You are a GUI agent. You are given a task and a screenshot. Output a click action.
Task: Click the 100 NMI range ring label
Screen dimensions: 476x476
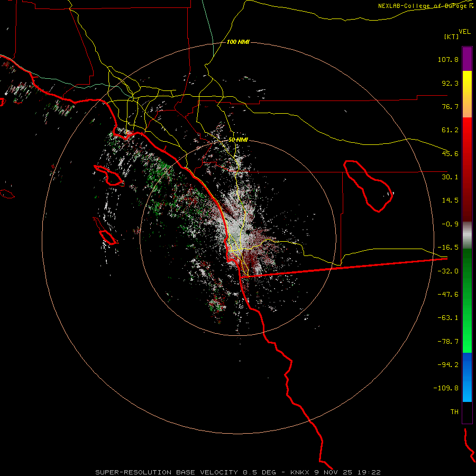coord(238,42)
